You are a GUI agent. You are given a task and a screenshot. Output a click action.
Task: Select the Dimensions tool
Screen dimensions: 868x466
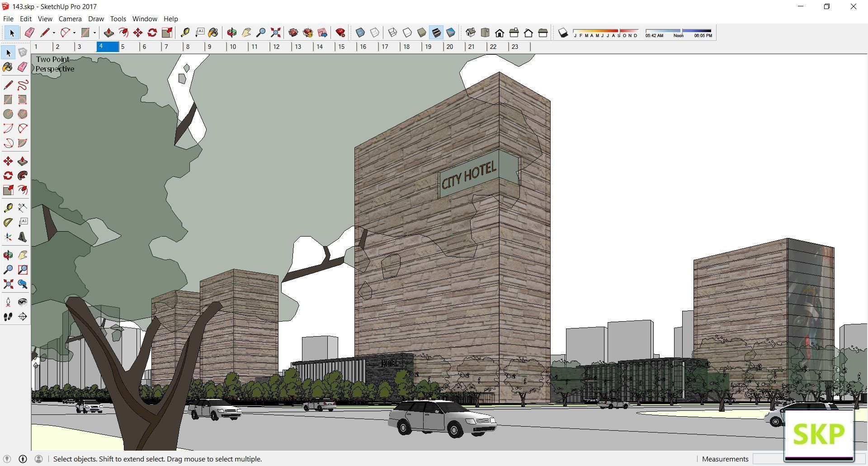[x=23, y=208]
